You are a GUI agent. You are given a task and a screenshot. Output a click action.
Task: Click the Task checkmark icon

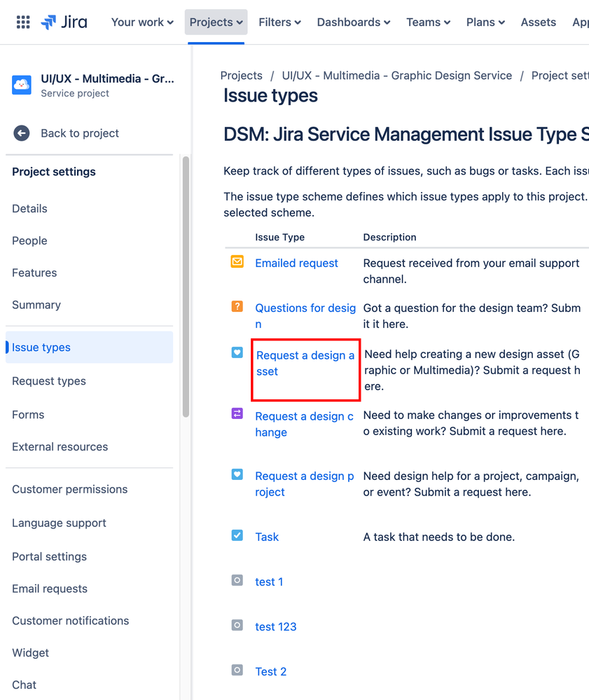[237, 535]
